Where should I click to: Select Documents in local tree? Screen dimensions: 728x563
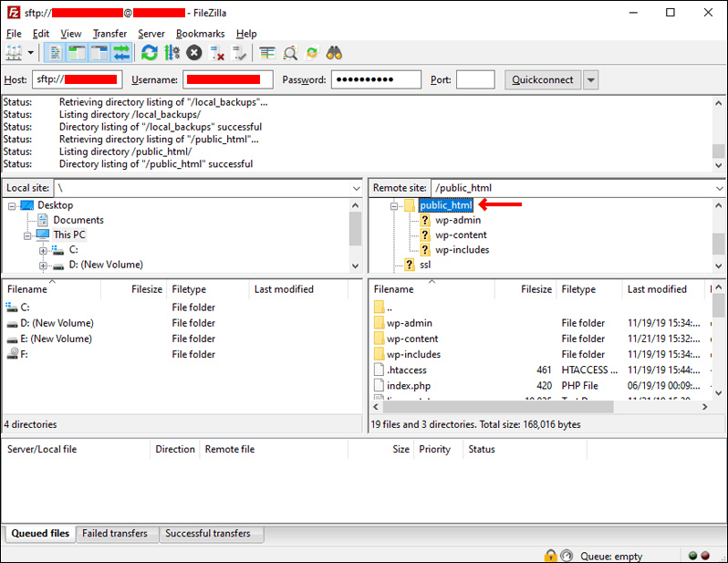[x=78, y=220]
